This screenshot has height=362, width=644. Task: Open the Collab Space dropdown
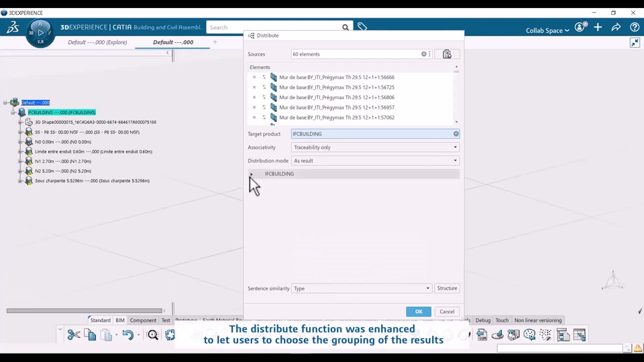[x=547, y=30]
